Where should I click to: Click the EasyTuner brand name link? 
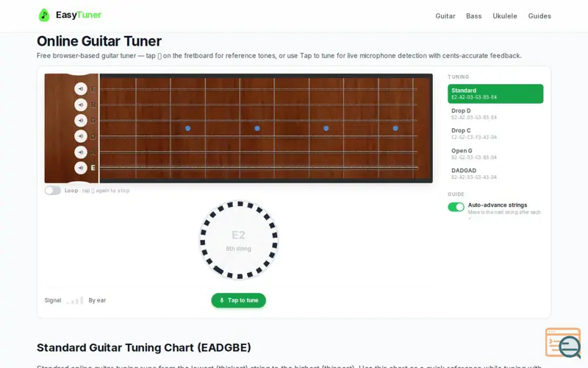click(x=79, y=15)
